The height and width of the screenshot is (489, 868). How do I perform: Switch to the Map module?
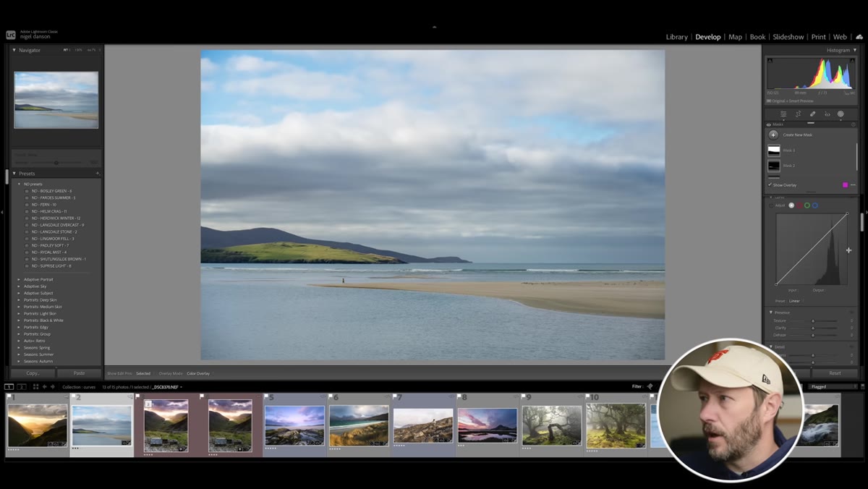pyautogui.click(x=735, y=37)
